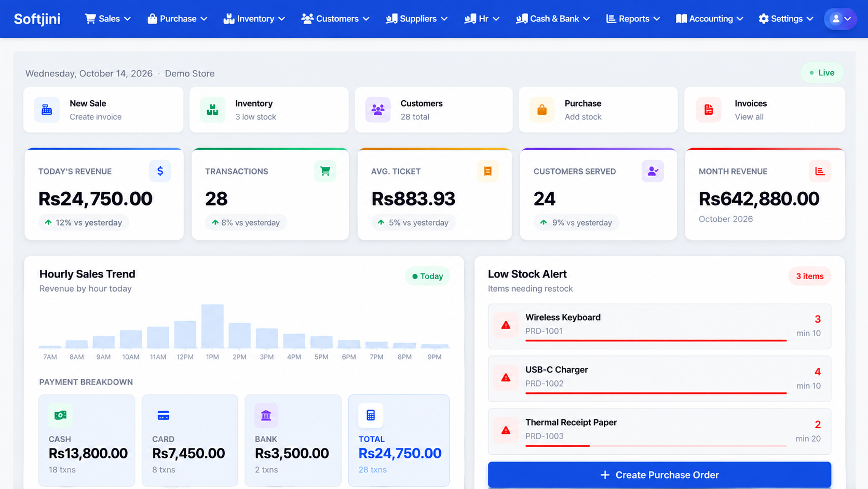The image size is (868, 489).
Task: Click the calculator icon on Total payment card
Action: [x=371, y=415]
